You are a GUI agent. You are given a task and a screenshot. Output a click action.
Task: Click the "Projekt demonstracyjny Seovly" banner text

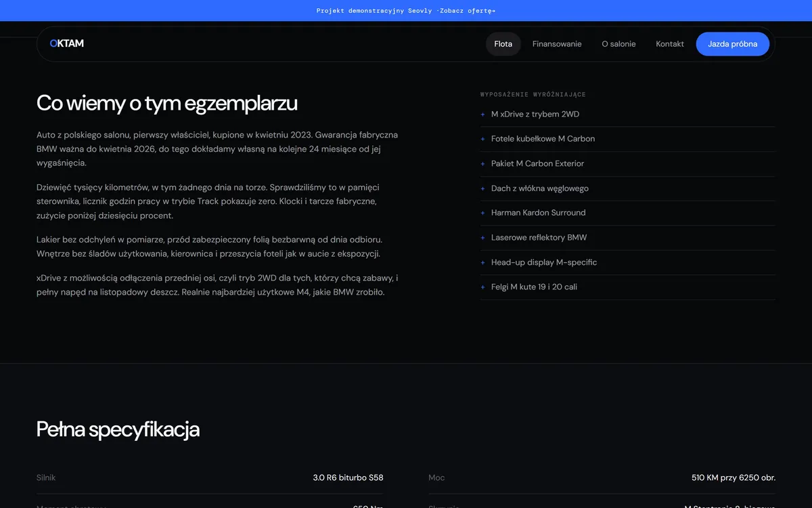coord(374,11)
